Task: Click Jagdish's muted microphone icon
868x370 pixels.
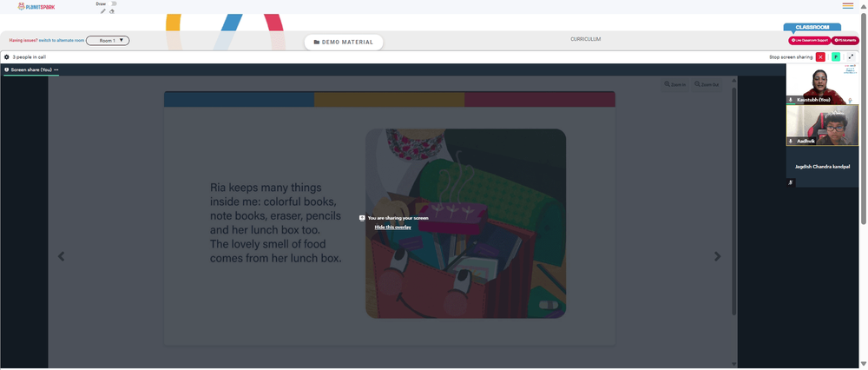Action: coord(791,182)
